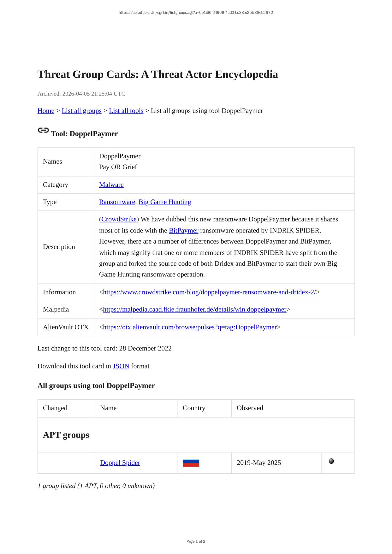
Task: Open the Doppel Spider group page
Action: tap(120, 463)
